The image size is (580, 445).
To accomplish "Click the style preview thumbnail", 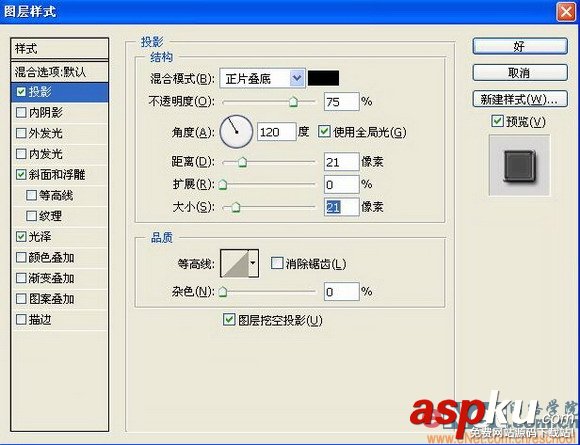I will tap(519, 165).
